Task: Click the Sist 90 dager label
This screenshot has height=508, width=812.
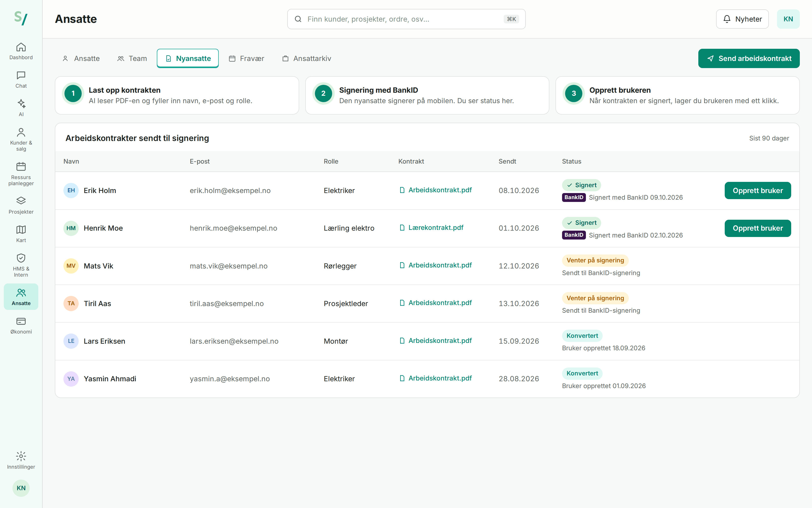Action: coord(769,138)
